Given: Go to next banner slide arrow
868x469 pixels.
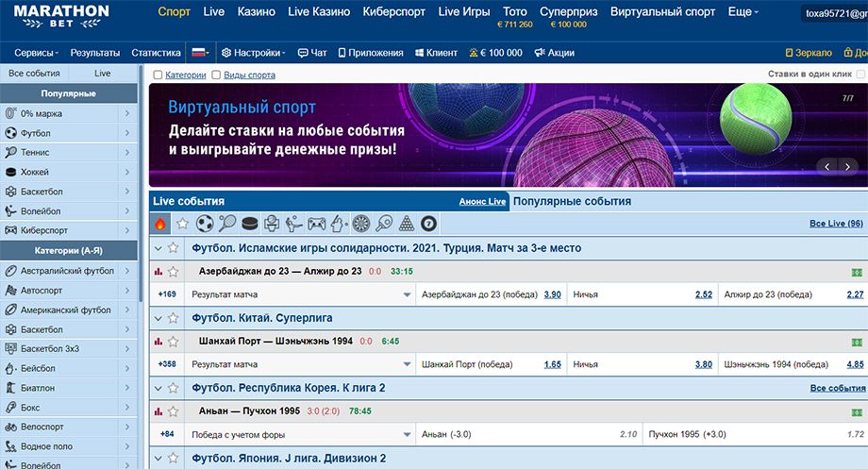Looking at the screenshot, I should (x=848, y=166).
